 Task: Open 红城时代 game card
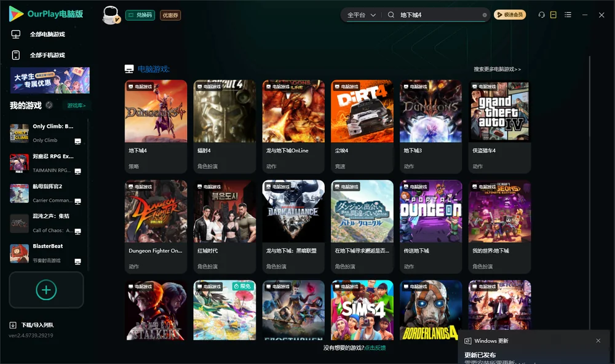pos(224,226)
